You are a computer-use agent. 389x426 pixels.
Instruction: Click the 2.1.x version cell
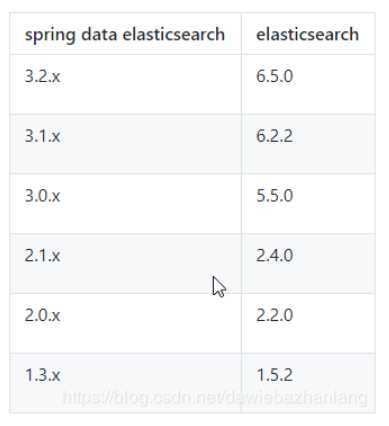click(x=125, y=263)
